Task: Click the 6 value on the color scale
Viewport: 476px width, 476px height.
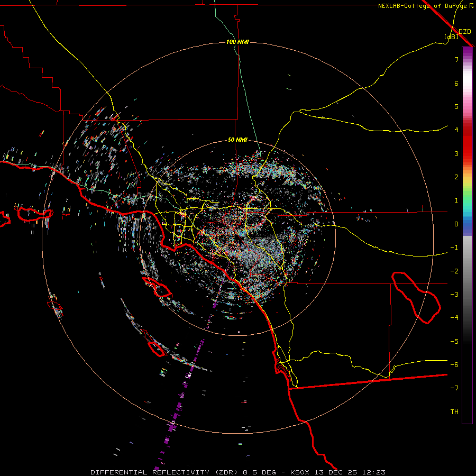Action: pos(456,83)
